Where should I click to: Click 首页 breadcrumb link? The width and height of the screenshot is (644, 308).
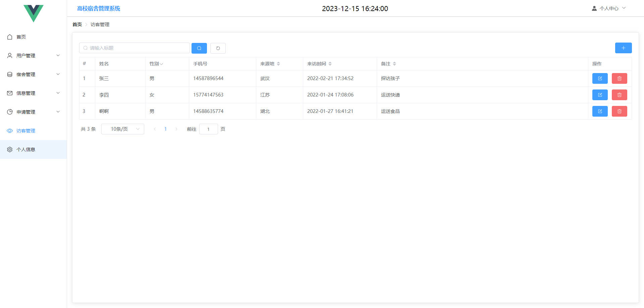(77, 24)
